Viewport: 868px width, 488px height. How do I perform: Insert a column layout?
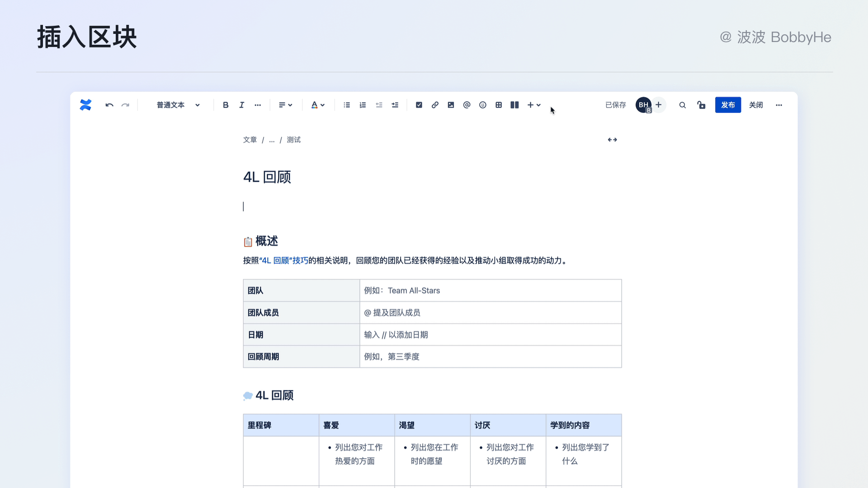[x=514, y=105]
